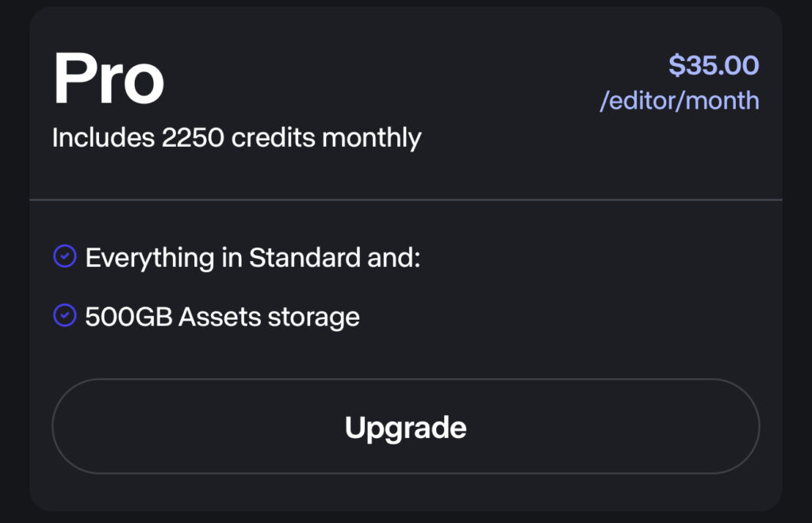This screenshot has width=812, height=523.
Task: Click the horizontal divider under plan header
Action: click(405, 199)
